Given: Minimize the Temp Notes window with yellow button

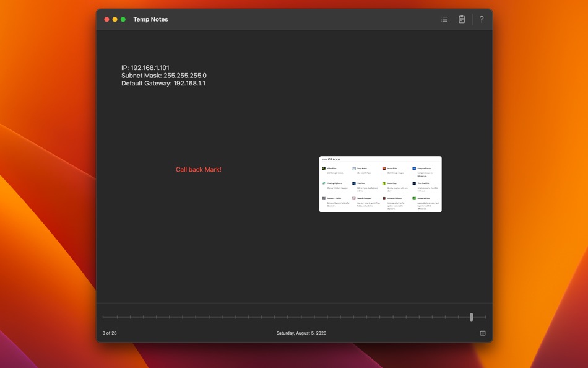Looking at the screenshot, I should coord(115,19).
